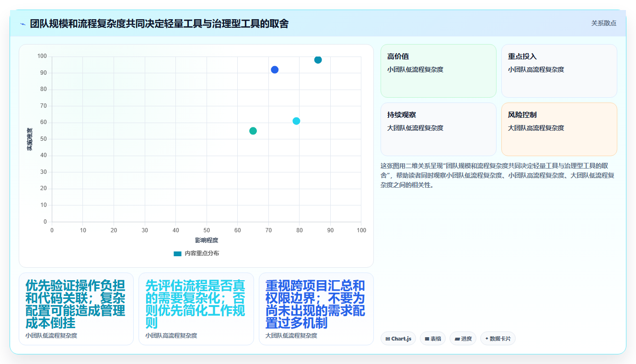
Task: Click the 实施难度 y-axis title
Action: [29, 139]
